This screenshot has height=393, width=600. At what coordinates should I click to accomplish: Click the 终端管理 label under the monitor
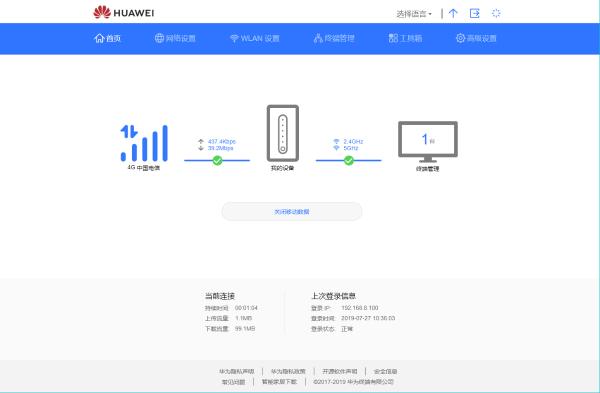coord(427,169)
